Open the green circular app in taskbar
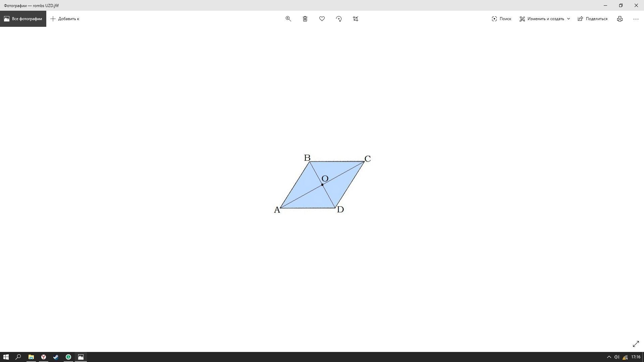The image size is (644, 362). pos(68,357)
